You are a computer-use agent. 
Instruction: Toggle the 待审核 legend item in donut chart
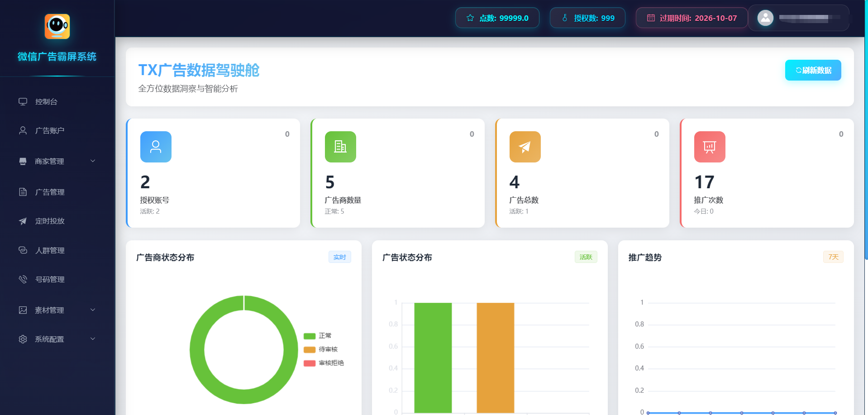coord(321,349)
